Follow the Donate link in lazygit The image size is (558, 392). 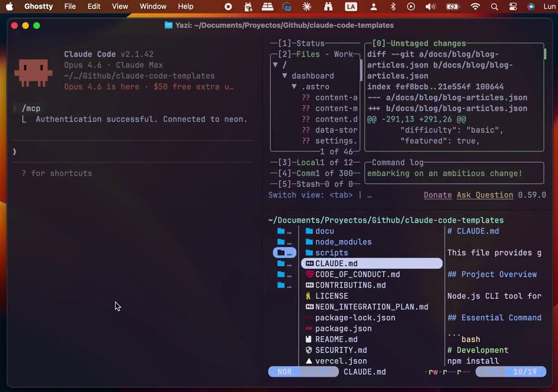tap(438, 195)
